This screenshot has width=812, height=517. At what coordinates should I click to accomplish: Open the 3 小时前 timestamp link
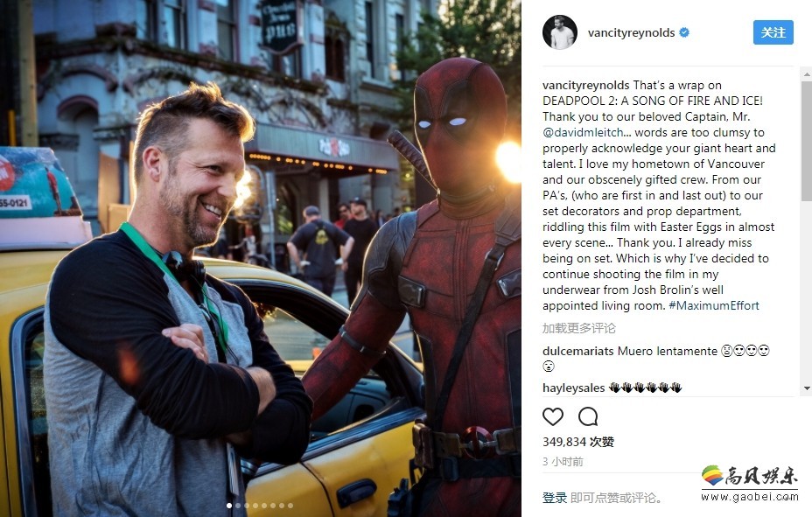563,462
